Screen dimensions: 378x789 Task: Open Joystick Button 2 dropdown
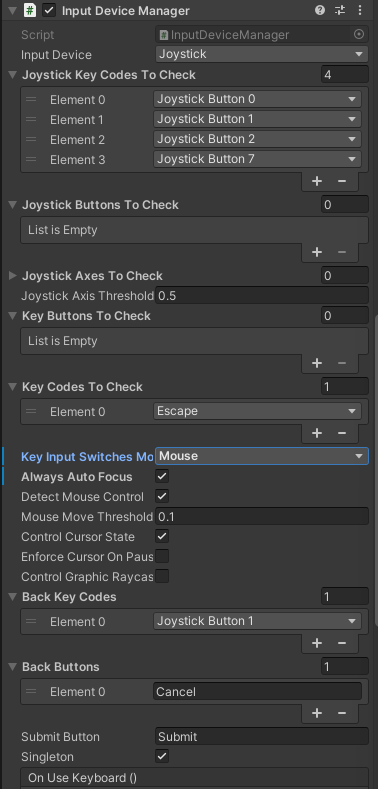(257, 139)
